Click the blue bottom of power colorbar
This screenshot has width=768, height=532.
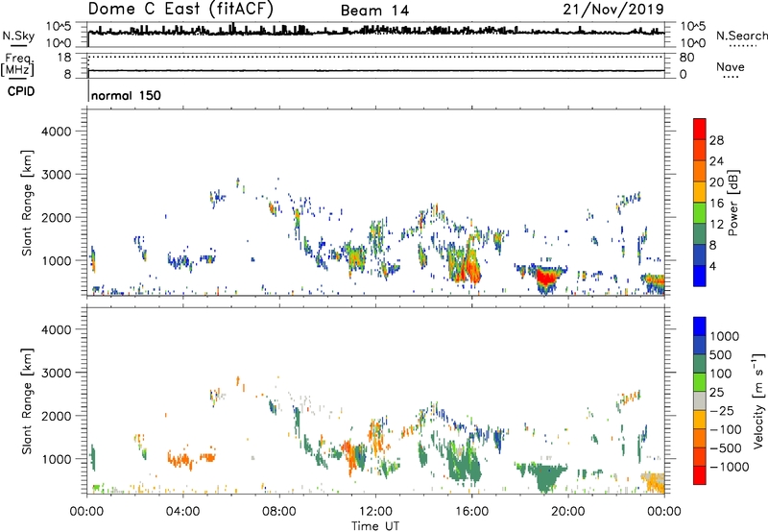pos(700,276)
